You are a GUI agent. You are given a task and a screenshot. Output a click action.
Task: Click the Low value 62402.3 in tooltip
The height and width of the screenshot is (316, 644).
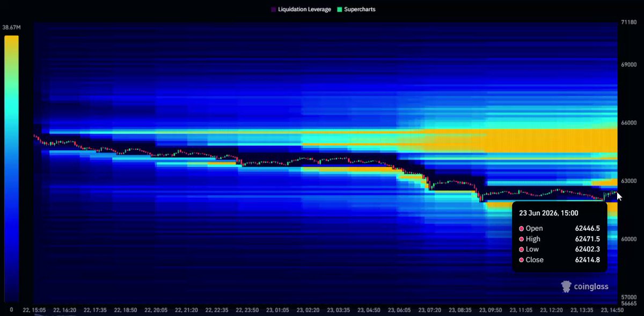point(587,249)
